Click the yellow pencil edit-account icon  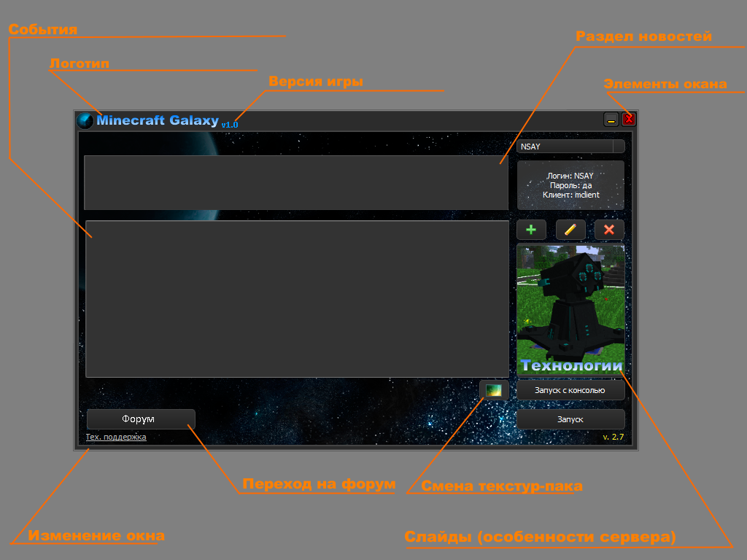tap(570, 230)
